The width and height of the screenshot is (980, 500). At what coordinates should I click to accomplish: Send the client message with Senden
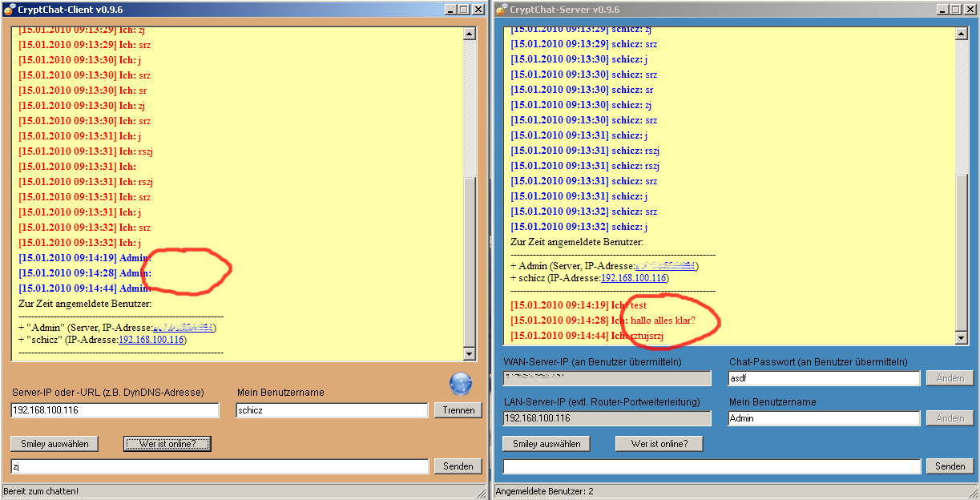(458, 466)
